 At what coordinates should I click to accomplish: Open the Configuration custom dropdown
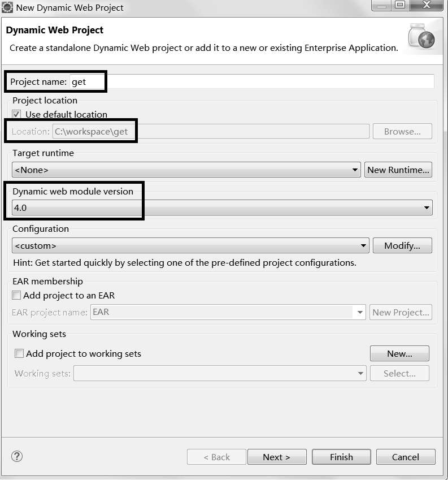point(364,246)
